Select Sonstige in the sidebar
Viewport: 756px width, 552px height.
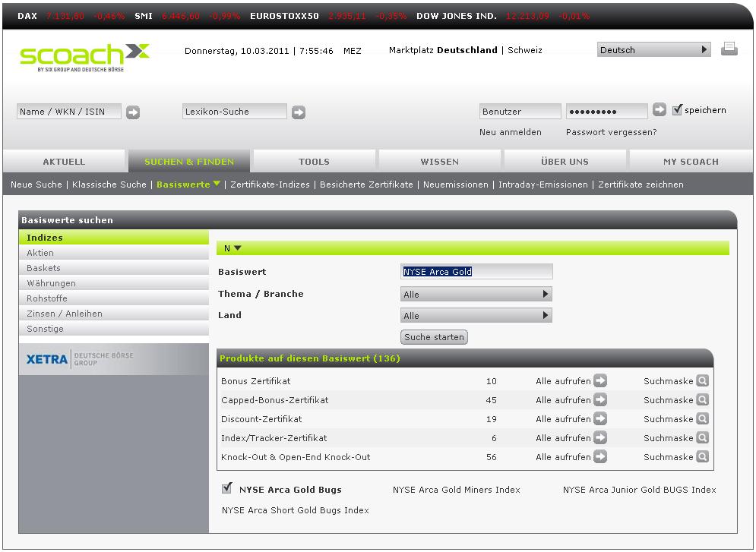[114, 329]
